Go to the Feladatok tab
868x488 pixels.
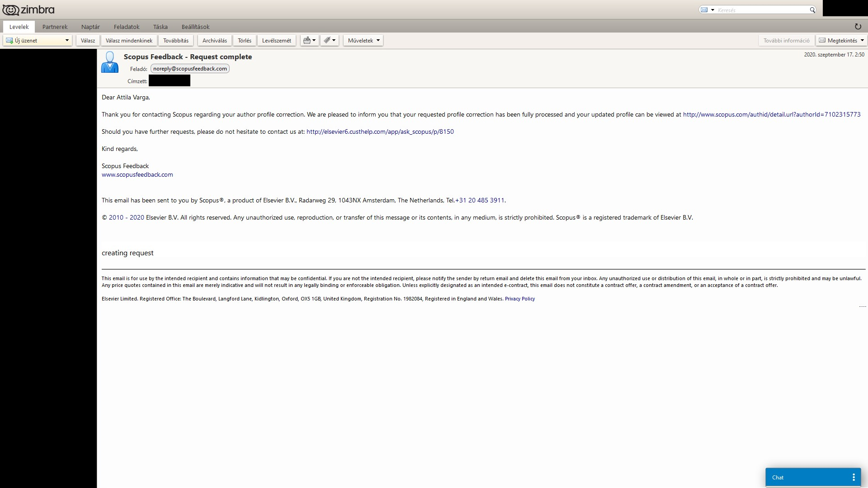coord(127,27)
